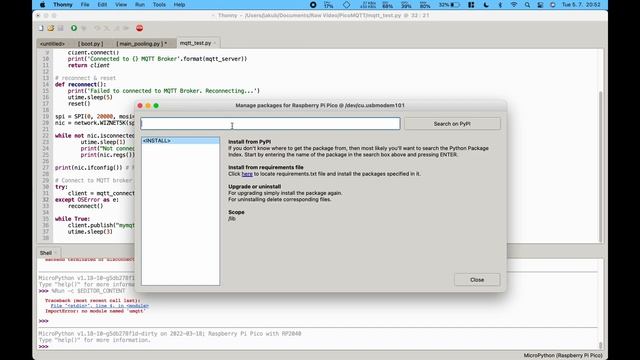Click the Step over toolbar icon
Image resolution: width=640 pixels, height=360 pixels.
[x=97, y=28]
